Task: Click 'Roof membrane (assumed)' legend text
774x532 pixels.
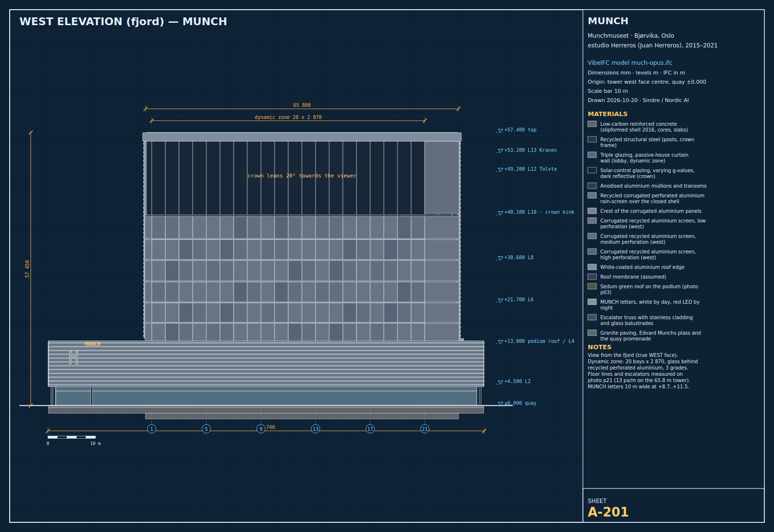Action: point(633,277)
